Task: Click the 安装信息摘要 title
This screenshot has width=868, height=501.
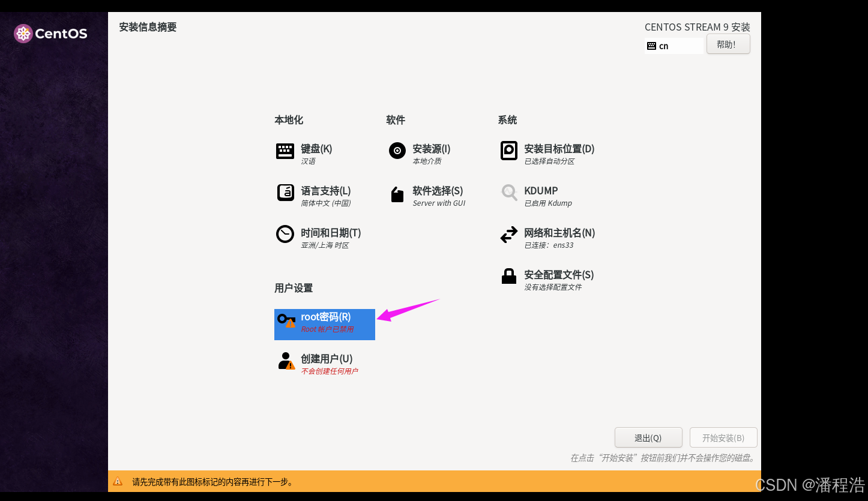Action: point(148,27)
